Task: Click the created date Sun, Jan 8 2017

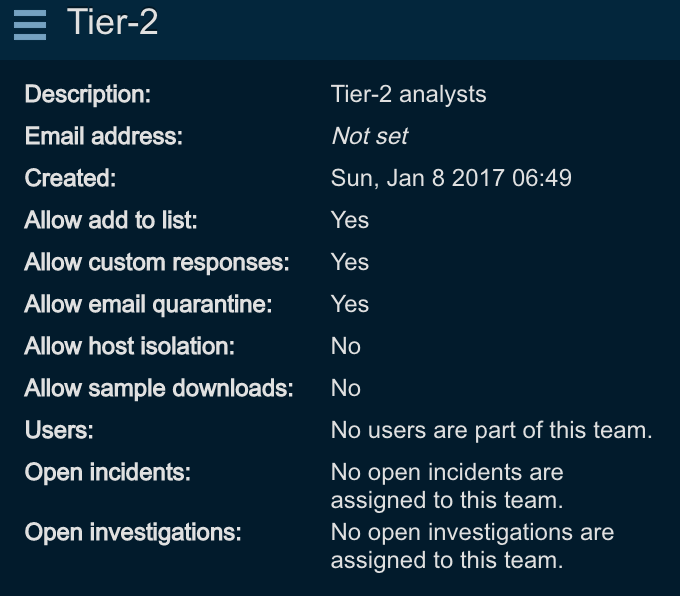Action: click(451, 179)
